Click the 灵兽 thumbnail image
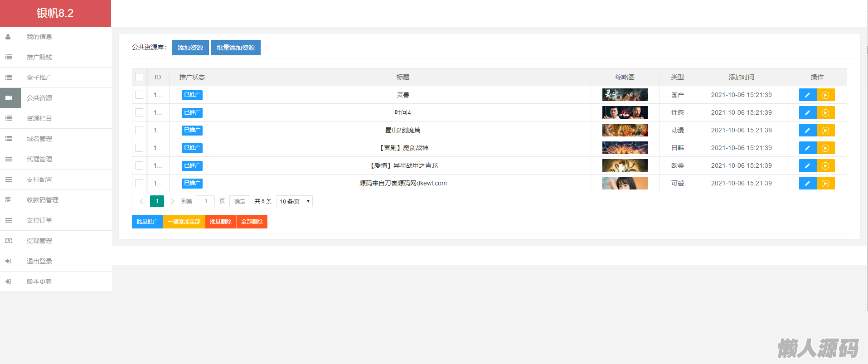The height and width of the screenshot is (364, 868). (x=625, y=95)
